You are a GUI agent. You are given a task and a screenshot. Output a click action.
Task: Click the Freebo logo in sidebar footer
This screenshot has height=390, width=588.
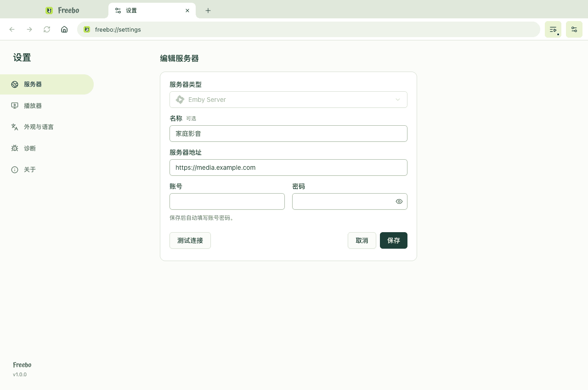coord(22,365)
